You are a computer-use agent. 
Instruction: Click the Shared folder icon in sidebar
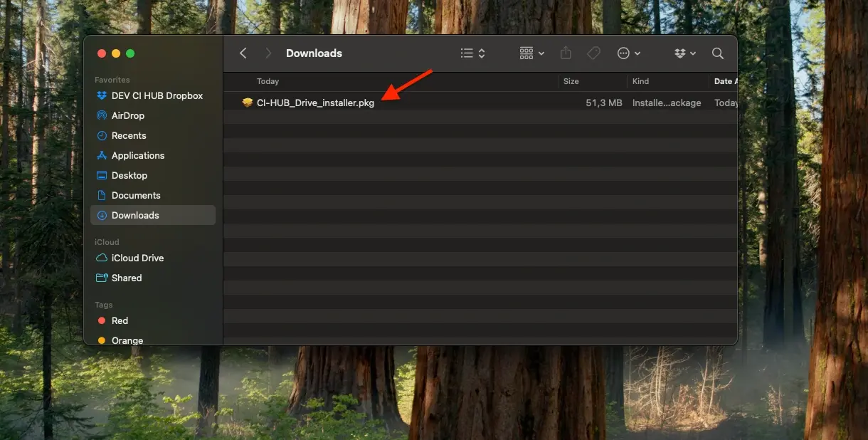pos(102,278)
